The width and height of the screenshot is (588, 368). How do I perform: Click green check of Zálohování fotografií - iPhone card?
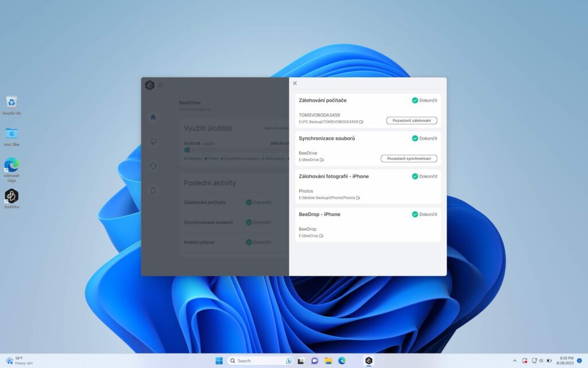click(415, 176)
